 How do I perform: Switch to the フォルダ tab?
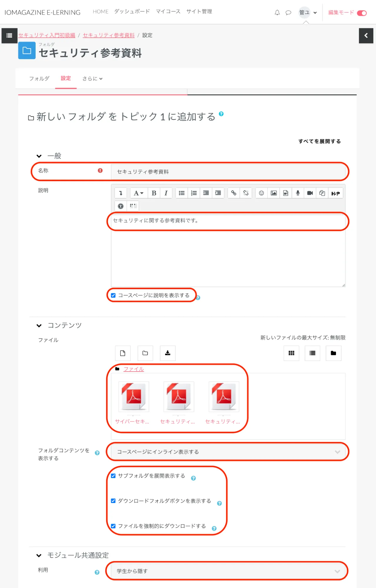[x=39, y=79]
